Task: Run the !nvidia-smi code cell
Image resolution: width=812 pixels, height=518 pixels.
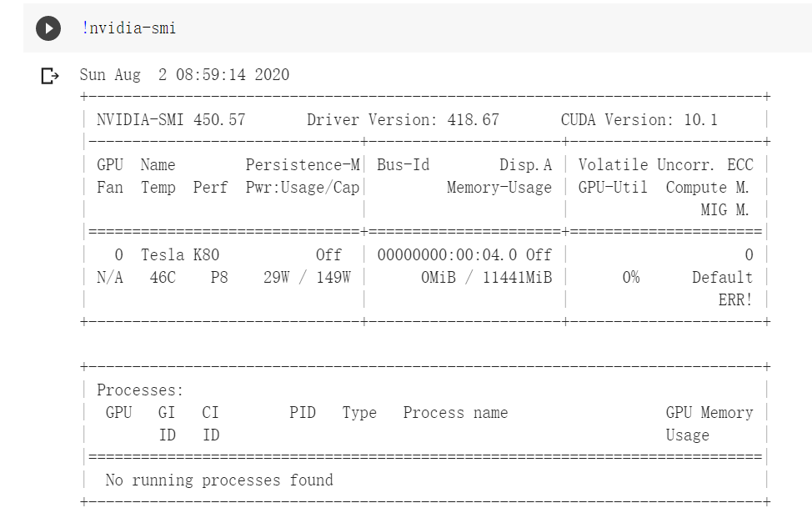Action: pos(48,28)
